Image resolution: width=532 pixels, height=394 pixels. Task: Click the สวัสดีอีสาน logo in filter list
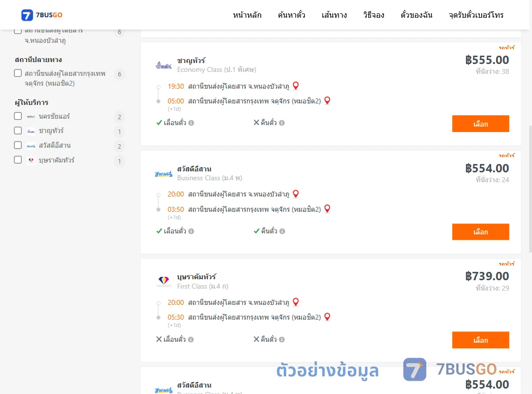click(x=31, y=146)
